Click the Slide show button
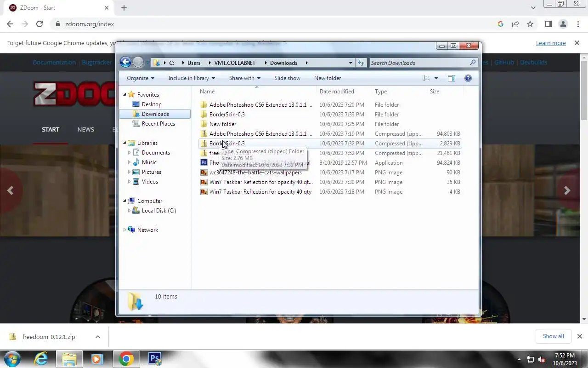 288,78
